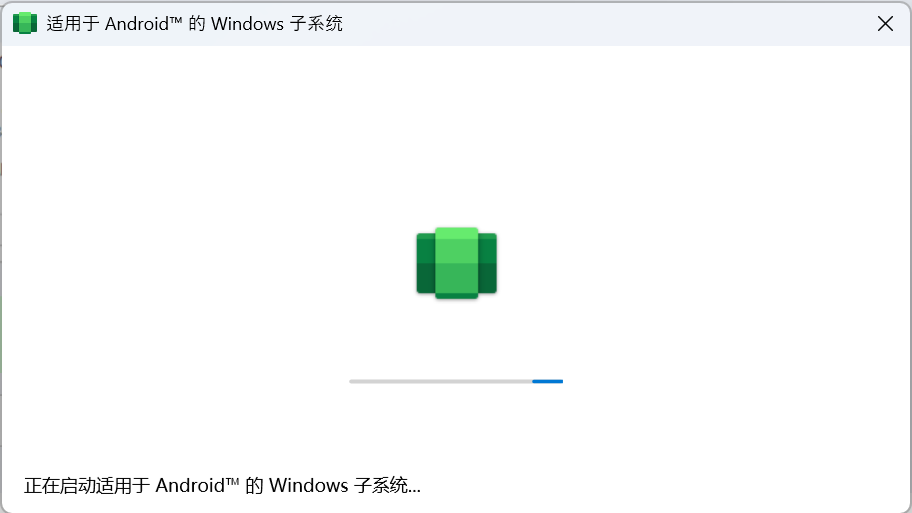Click empty title bar space left of close button
Viewport: 912px width, 513px height.
click(605, 23)
